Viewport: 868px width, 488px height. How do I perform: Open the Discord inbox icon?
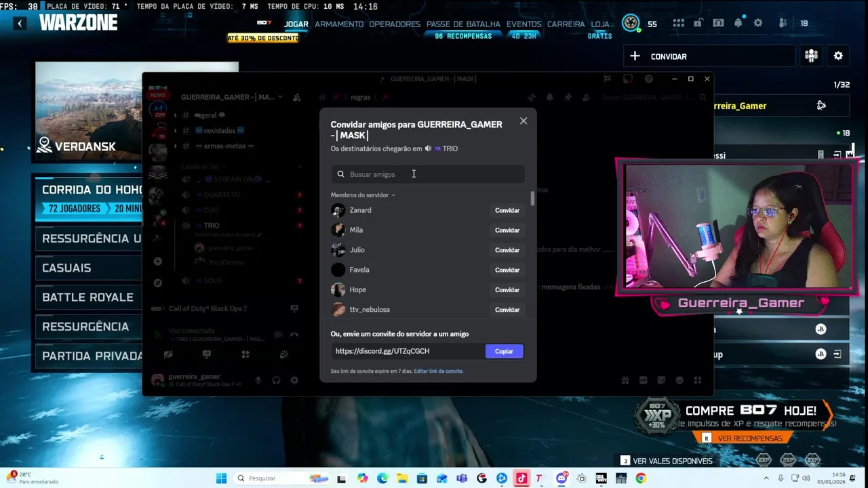pyautogui.click(x=628, y=79)
